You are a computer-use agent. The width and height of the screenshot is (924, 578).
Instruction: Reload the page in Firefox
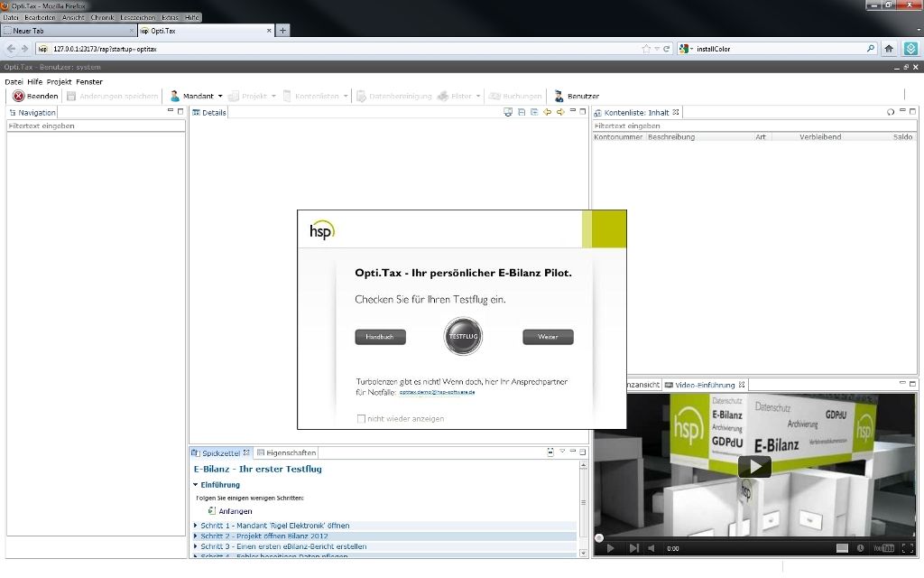click(x=667, y=49)
